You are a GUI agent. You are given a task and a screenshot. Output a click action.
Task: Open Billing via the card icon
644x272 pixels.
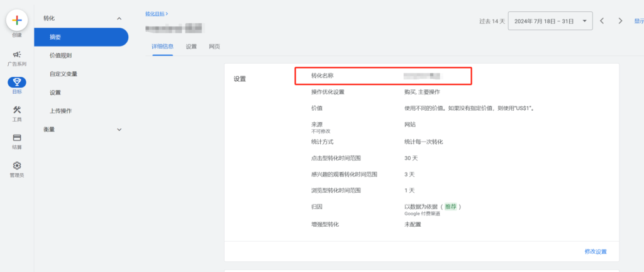click(x=17, y=138)
